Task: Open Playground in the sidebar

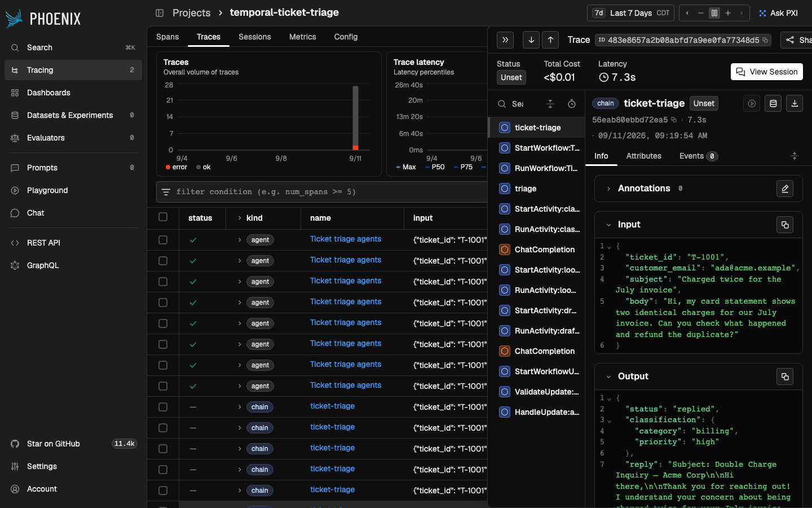Action: click(73, 190)
